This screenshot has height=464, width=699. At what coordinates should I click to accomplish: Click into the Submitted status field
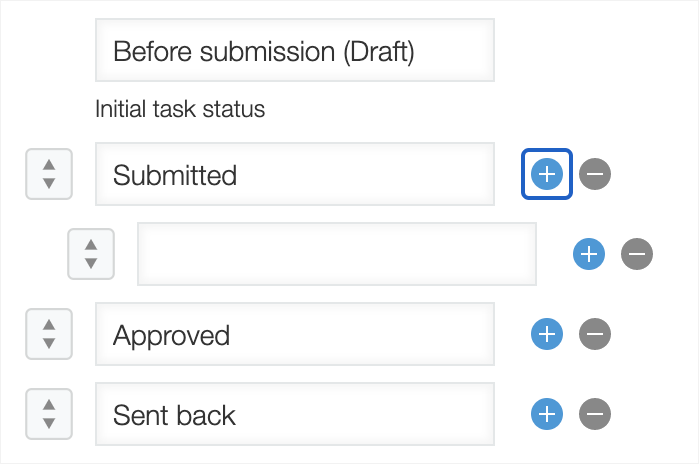[x=294, y=174]
